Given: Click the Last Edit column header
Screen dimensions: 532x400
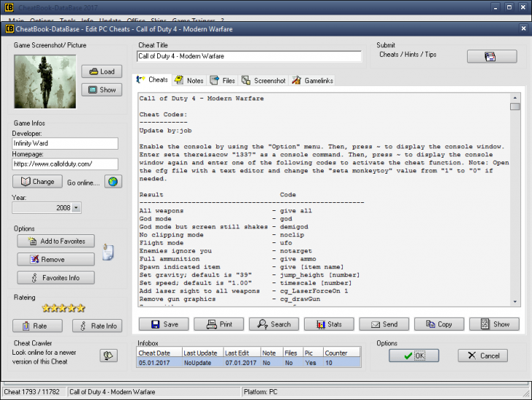Looking at the screenshot, I should pos(242,353).
